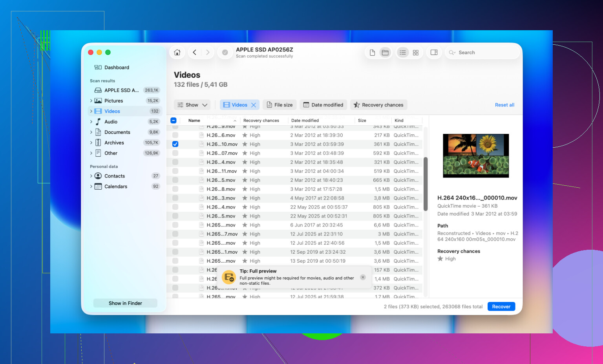The image size is (603, 364).
Task: Expand the Audio tree chevron
Action: pyautogui.click(x=91, y=122)
